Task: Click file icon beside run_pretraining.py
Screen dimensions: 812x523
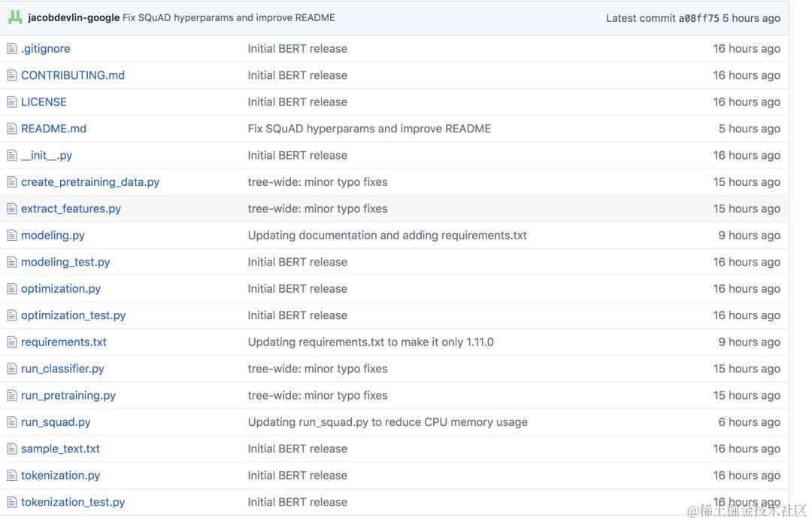Action: (x=12, y=396)
